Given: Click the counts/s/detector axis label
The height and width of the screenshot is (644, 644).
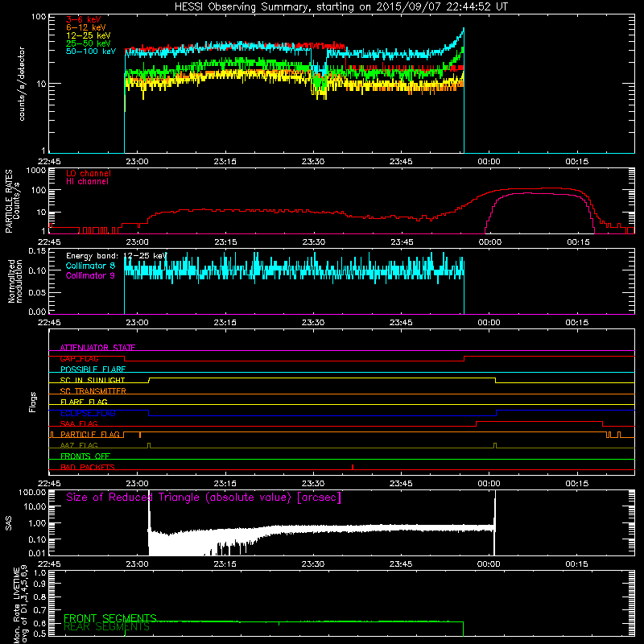Looking at the screenshot, I should point(22,84).
